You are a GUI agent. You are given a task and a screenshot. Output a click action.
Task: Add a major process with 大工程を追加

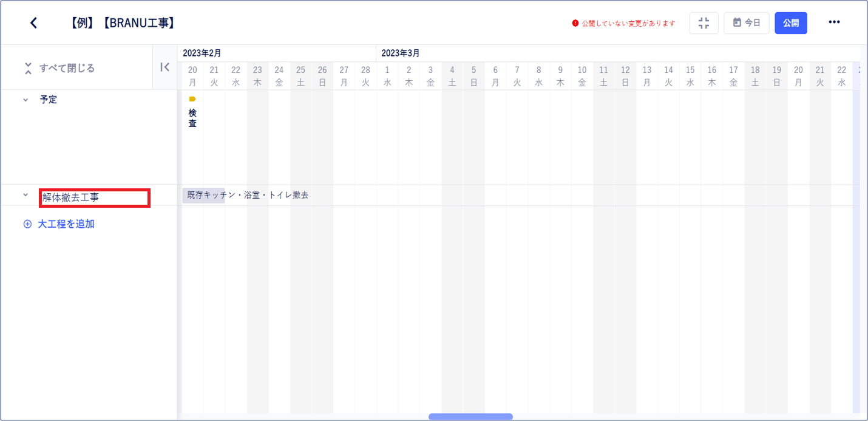click(x=59, y=224)
